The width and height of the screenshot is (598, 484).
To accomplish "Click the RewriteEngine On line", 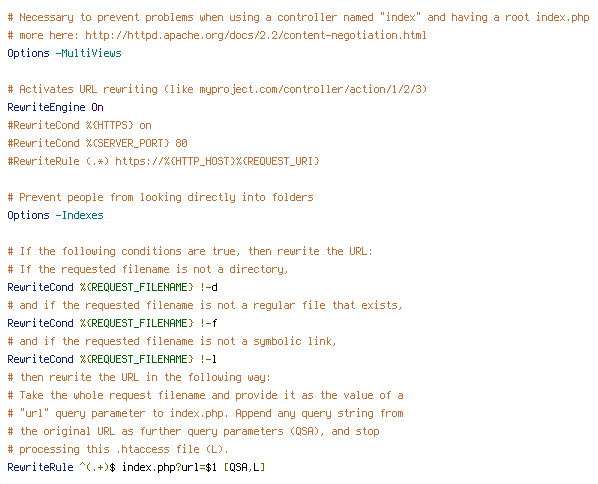I will tap(55, 107).
